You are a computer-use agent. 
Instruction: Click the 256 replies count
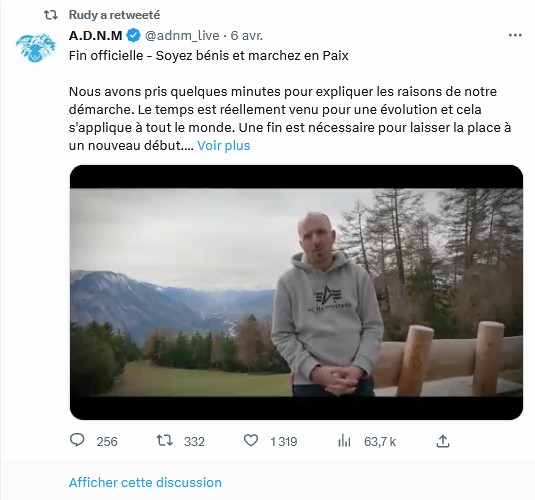point(107,442)
